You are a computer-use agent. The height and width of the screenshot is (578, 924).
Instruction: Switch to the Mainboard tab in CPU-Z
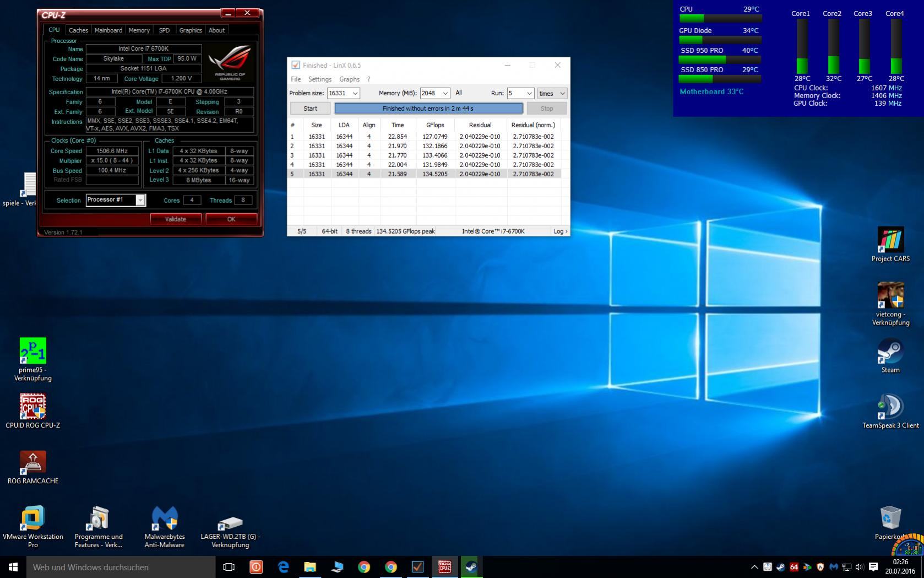tap(108, 30)
